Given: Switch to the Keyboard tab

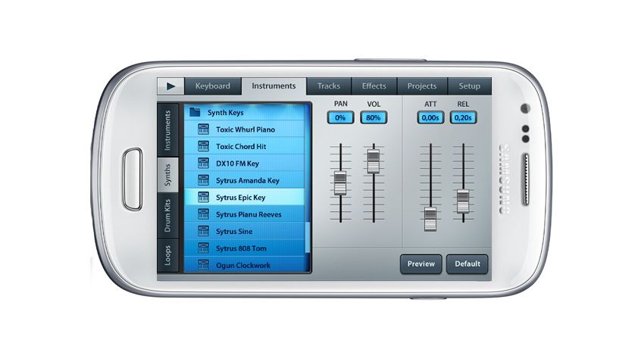Looking at the screenshot, I should pos(213,86).
